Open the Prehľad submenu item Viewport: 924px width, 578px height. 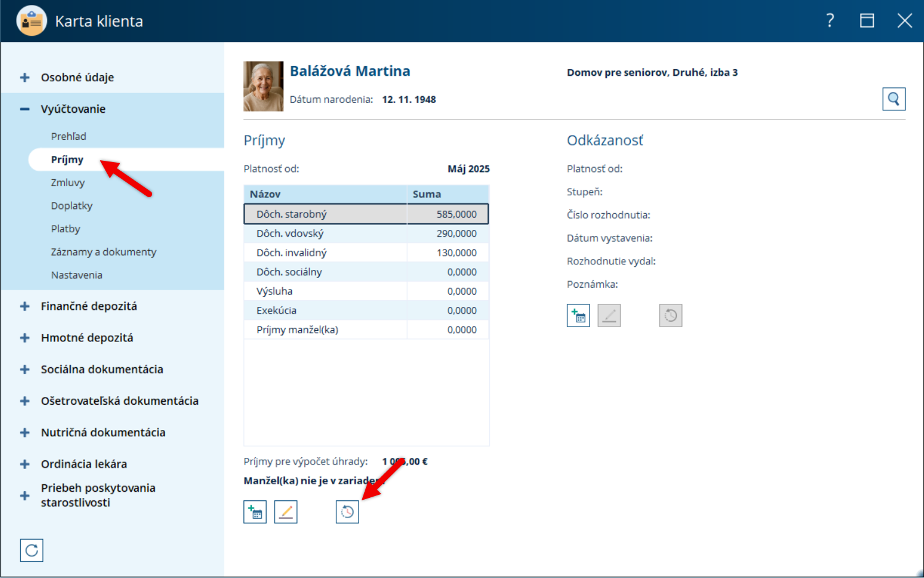point(68,136)
